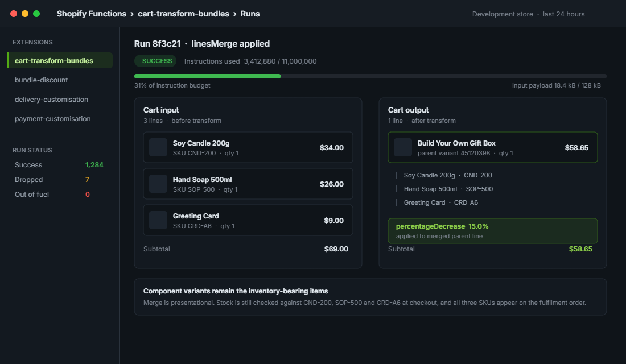The image size is (626, 364).
Task: Select the Instructions used 3,412,880 / 11,000,000 text
Action: pyautogui.click(x=250, y=61)
